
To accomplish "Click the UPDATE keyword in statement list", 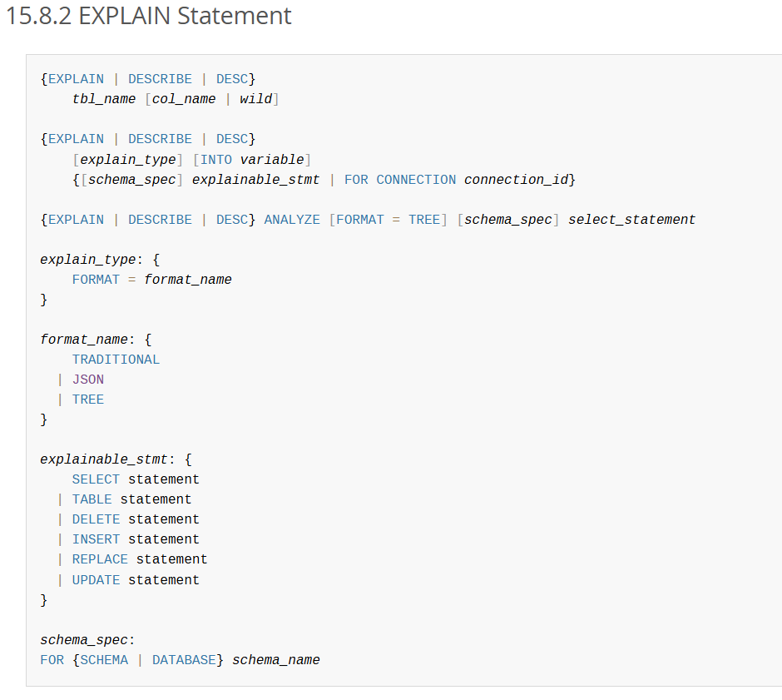I will pos(96,580).
